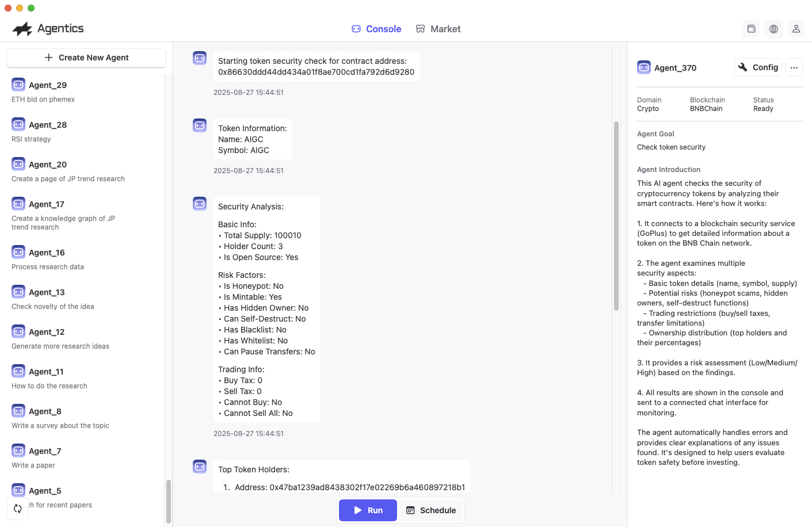The image size is (812, 527).
Task: Create a new agent
Action: (86, 58)
